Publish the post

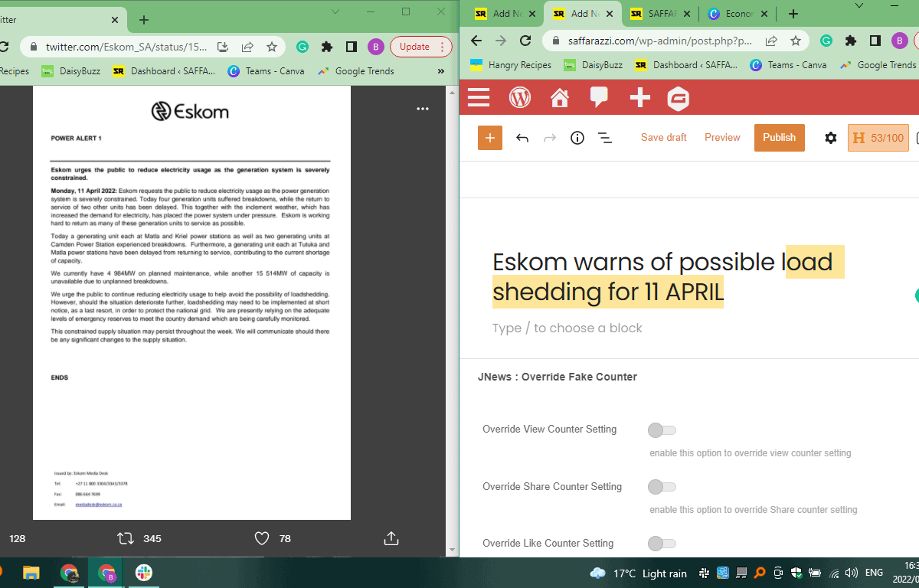click(x=780, y=138)
